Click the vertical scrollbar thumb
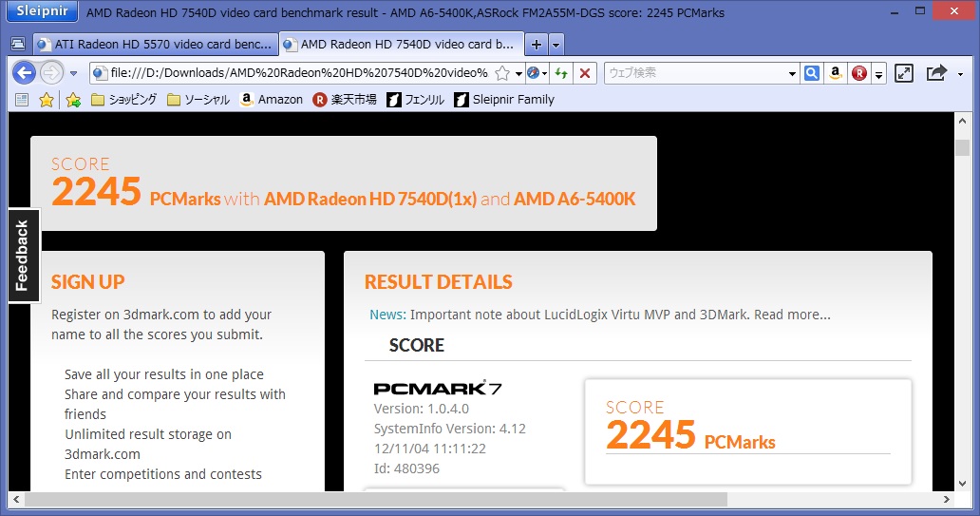The height and width of the screenshot is (516, 980). tap(962, 147)
